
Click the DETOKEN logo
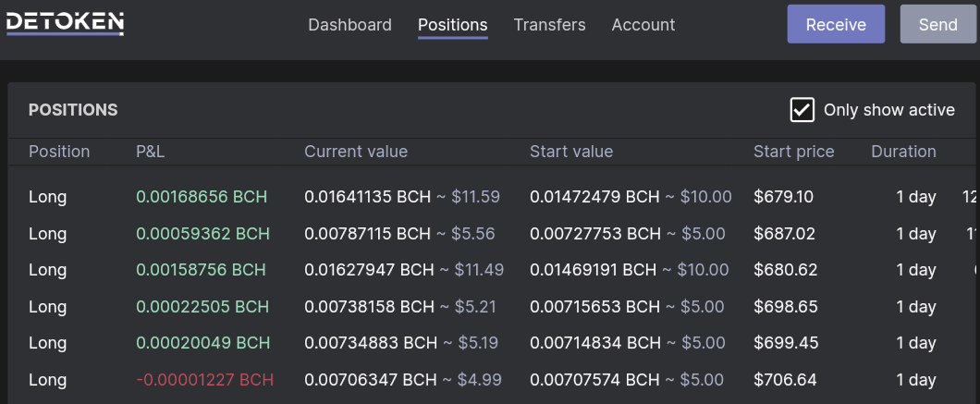(65, 24)
